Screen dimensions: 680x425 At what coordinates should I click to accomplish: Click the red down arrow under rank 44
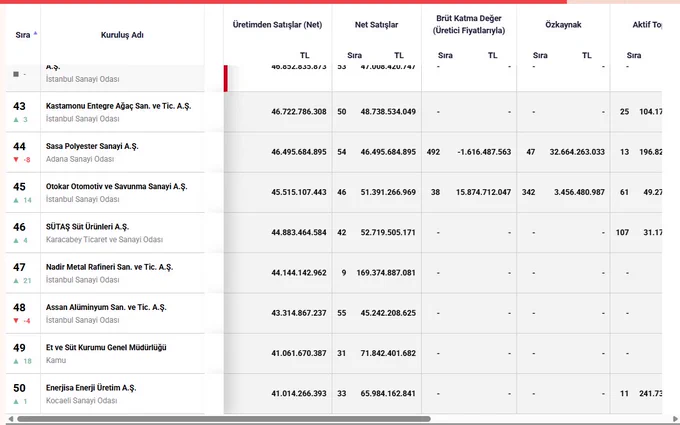coord(16,160)
